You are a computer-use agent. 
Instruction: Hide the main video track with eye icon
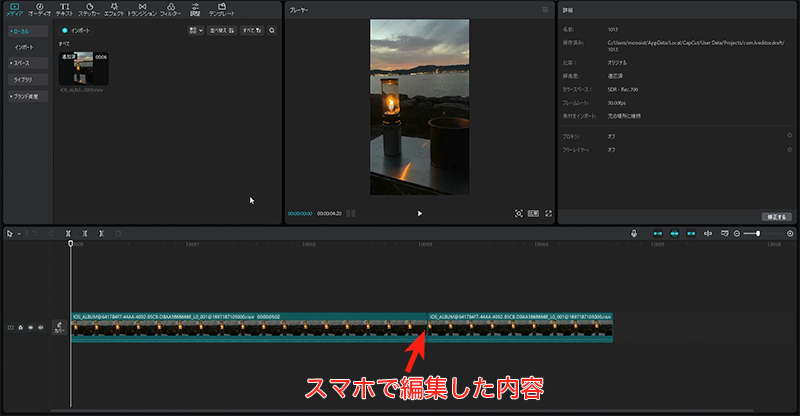[31, 328]
